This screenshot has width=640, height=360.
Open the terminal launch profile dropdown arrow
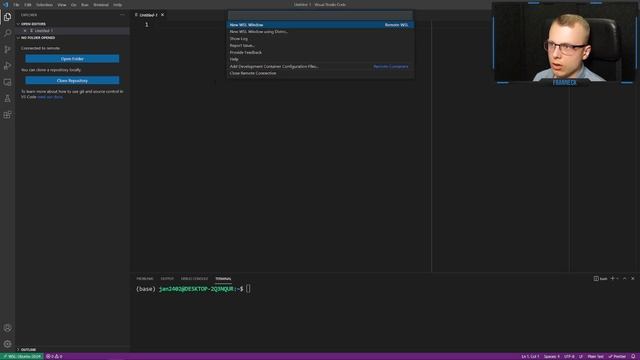click(x=618, y=278)
